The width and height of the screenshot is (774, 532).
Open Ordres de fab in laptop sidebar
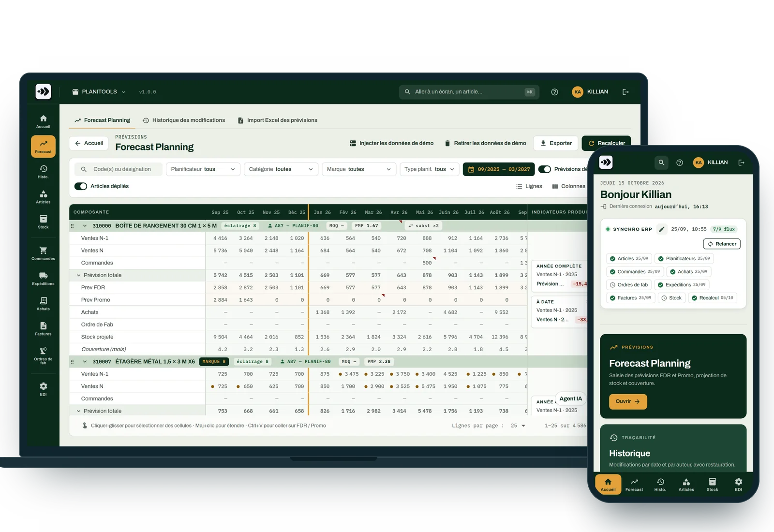pos(43,355)
